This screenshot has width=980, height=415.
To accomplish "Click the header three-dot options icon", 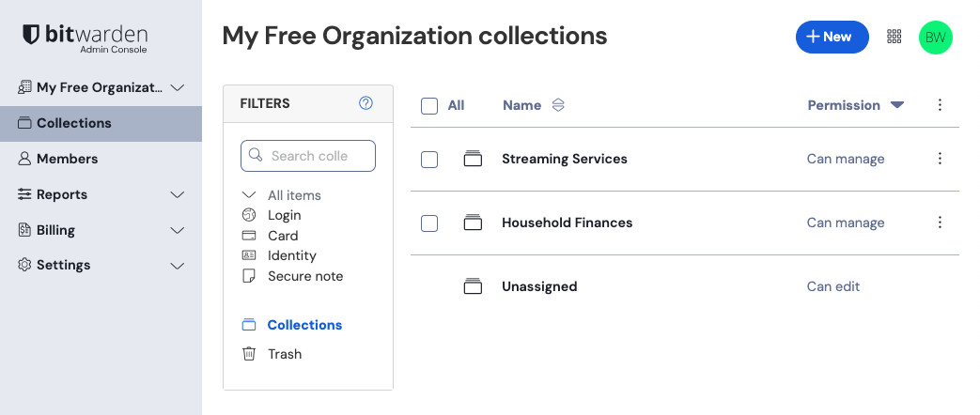I will (x=940, y=105).
